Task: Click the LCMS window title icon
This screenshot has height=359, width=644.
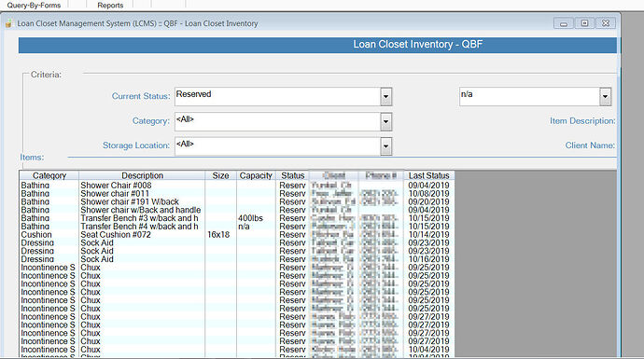Action: (8, 23)
